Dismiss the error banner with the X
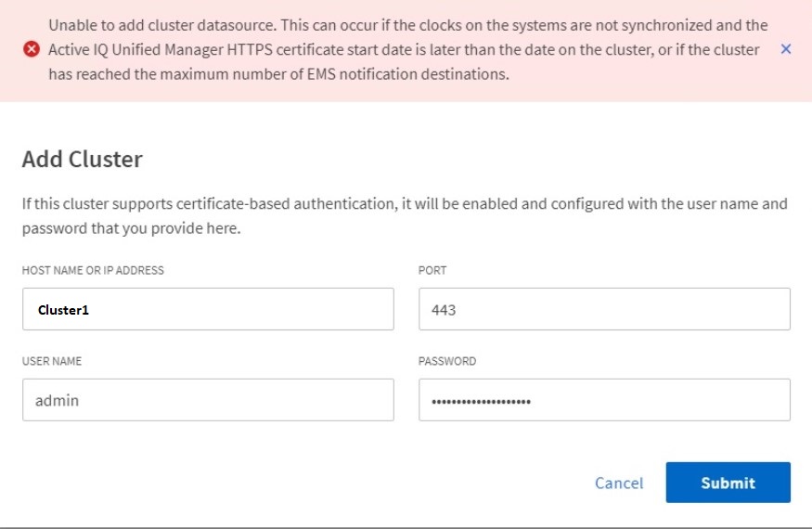812x529 pixels. pyautogui.click(x=786, y=49)
